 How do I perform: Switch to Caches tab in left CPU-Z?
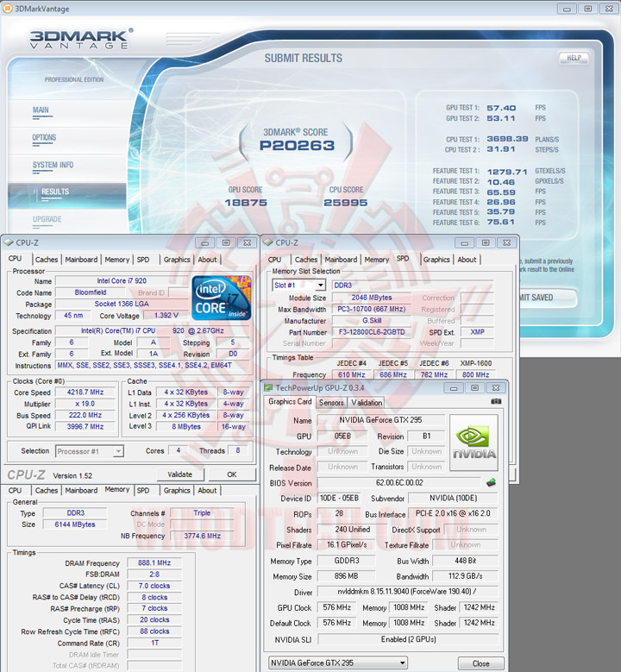(x=47, y=260)
